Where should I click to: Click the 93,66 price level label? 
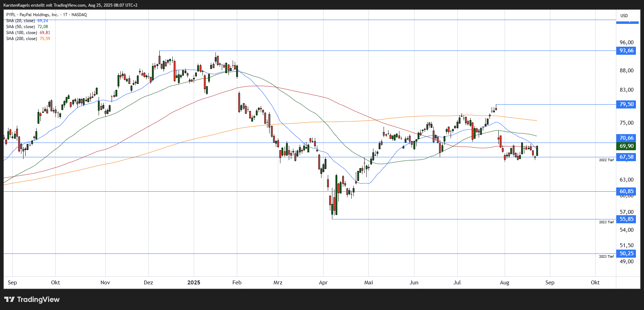tap(626, 51)
